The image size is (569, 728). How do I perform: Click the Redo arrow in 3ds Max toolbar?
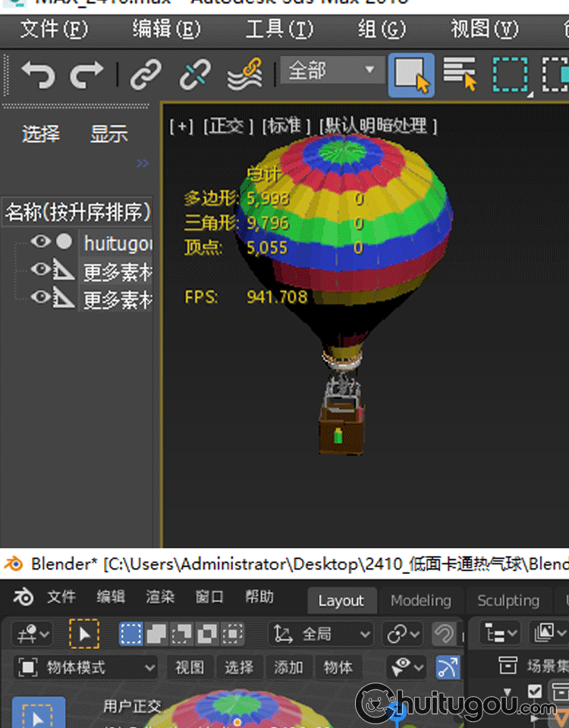point(86,74)
